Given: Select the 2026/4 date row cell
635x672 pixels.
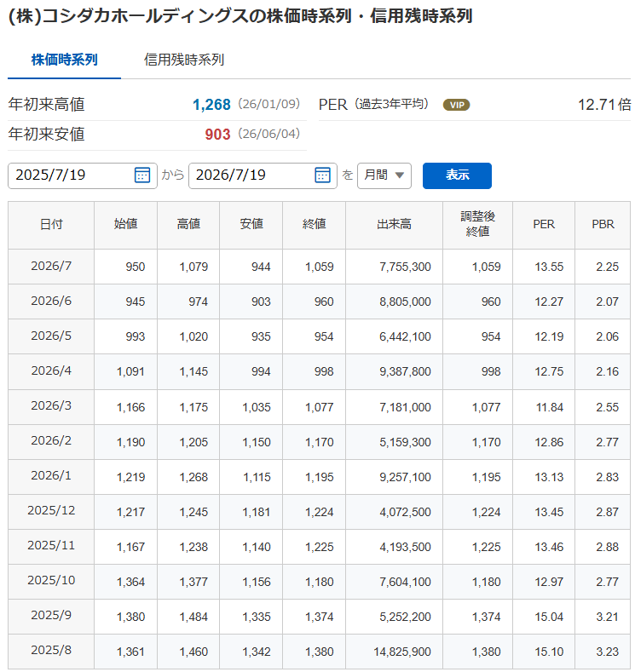Looking at the screenshot, I should pos(51,371).
